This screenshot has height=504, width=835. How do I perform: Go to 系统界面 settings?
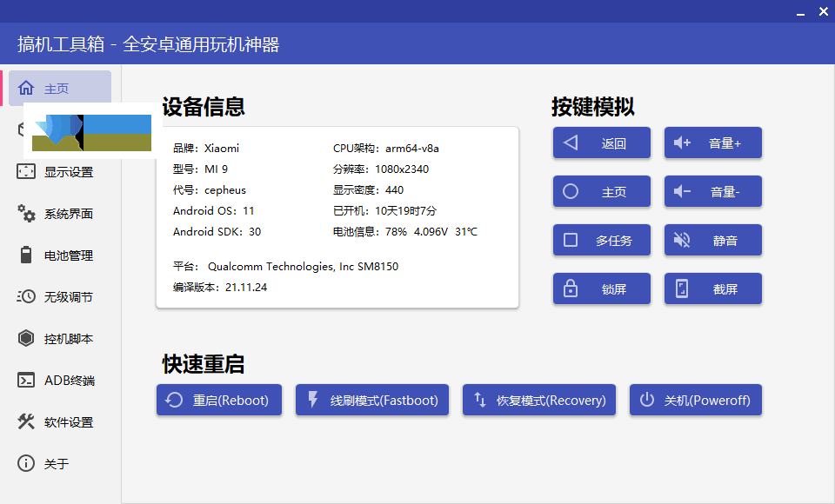(60, 214)
